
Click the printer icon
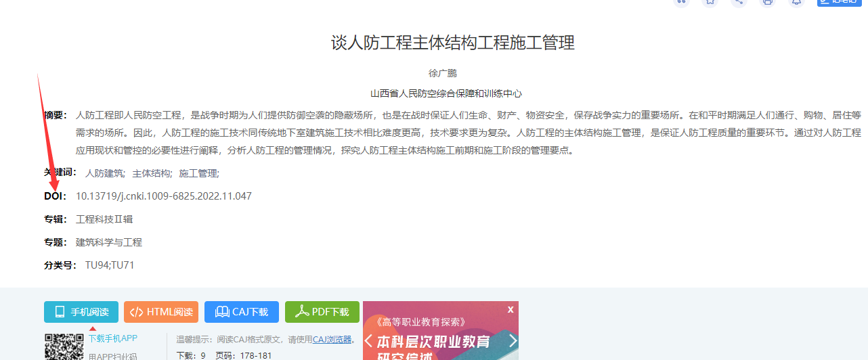(767, 2)
